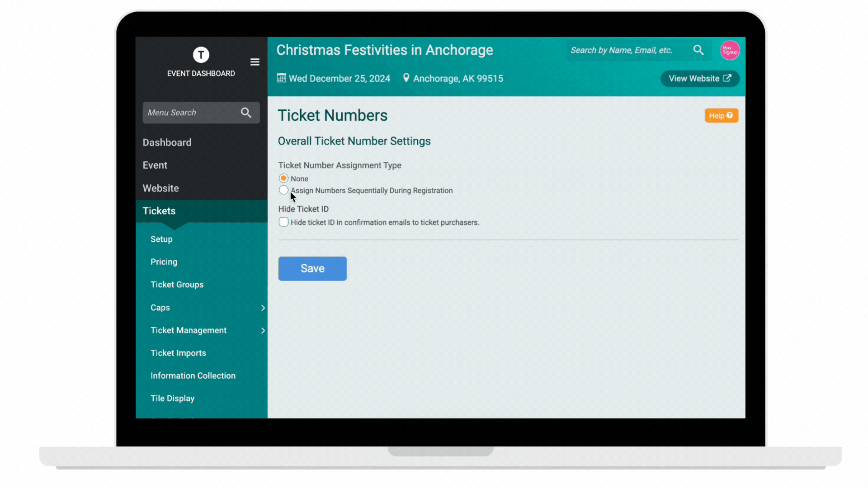
Task: Click the hamburger menu icon in sidebar
Action: (255, 62)
